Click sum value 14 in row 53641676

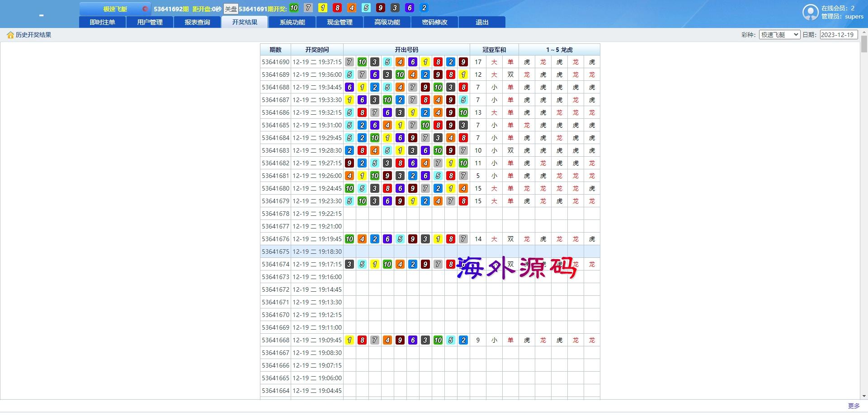[x=478, y=239]
